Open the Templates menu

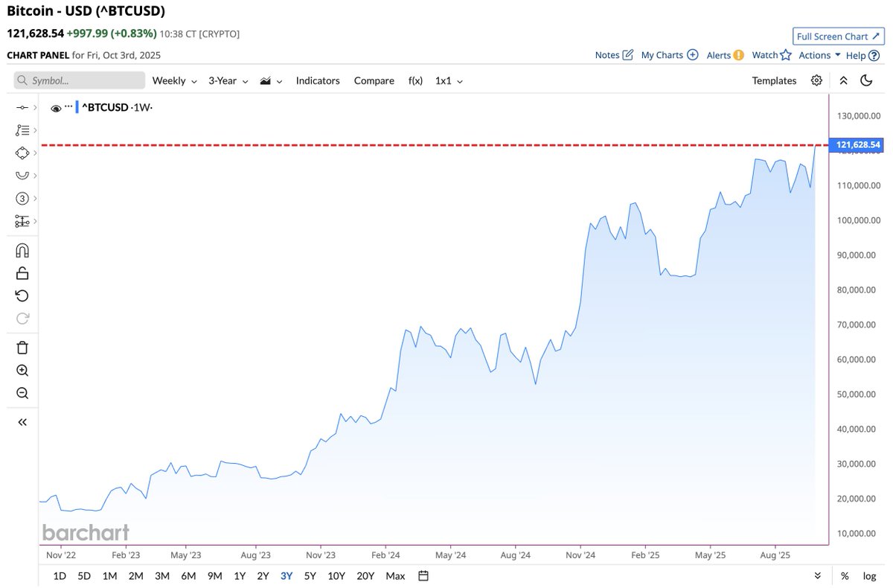point(774,80)
